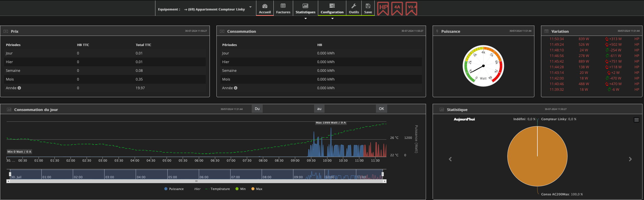Image resolution: width=644 pixels, height=200 pixels.
Task: Open the Outils menu
Action: (x=354, y=8)
